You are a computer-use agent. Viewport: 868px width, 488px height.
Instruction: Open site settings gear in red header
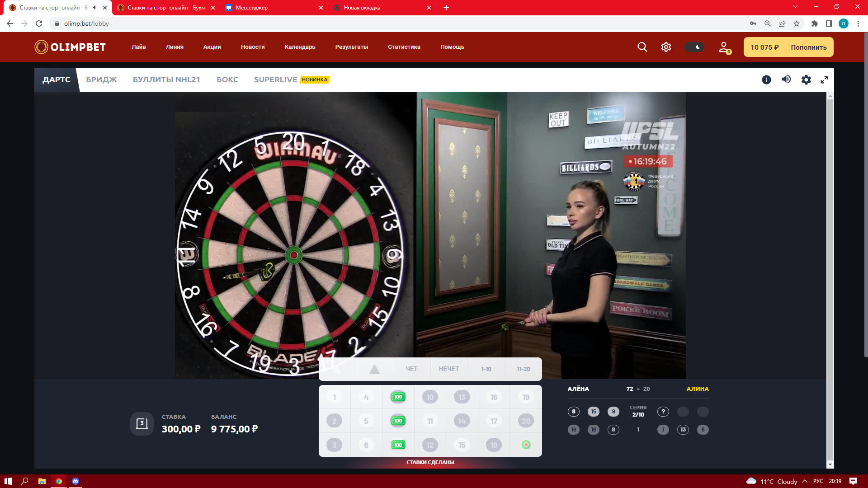point(666,47)
